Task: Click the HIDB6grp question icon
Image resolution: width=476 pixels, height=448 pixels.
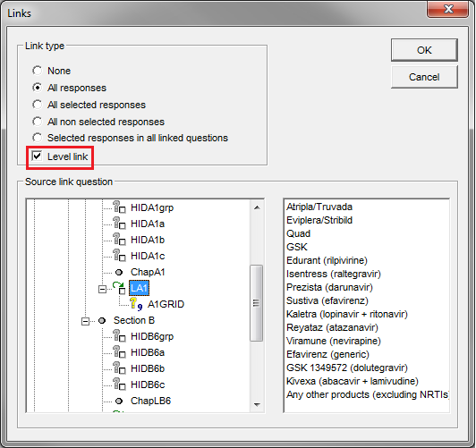Action: point(119,336)
